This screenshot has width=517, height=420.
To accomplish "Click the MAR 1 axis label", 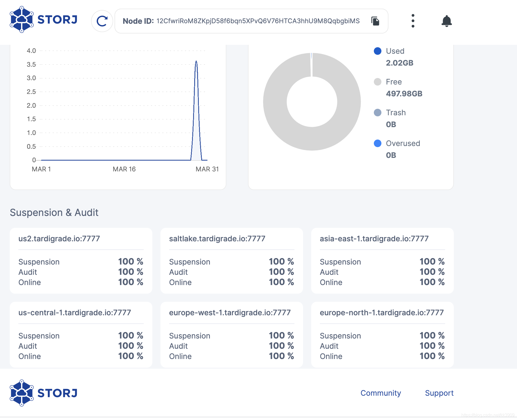I will coord(41,169).
